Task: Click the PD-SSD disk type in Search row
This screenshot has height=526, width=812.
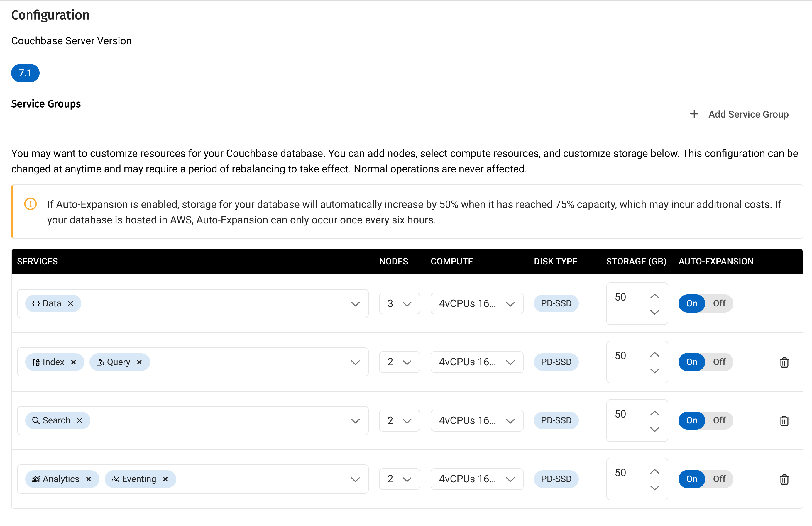Action: (x=556, y=420)
